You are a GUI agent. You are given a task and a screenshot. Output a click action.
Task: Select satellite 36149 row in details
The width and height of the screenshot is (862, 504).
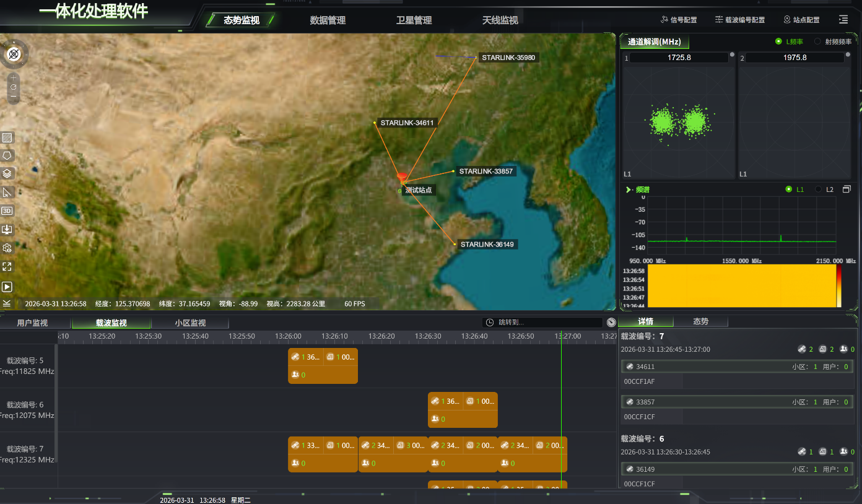pyautogui.click(x=736, y=469)
